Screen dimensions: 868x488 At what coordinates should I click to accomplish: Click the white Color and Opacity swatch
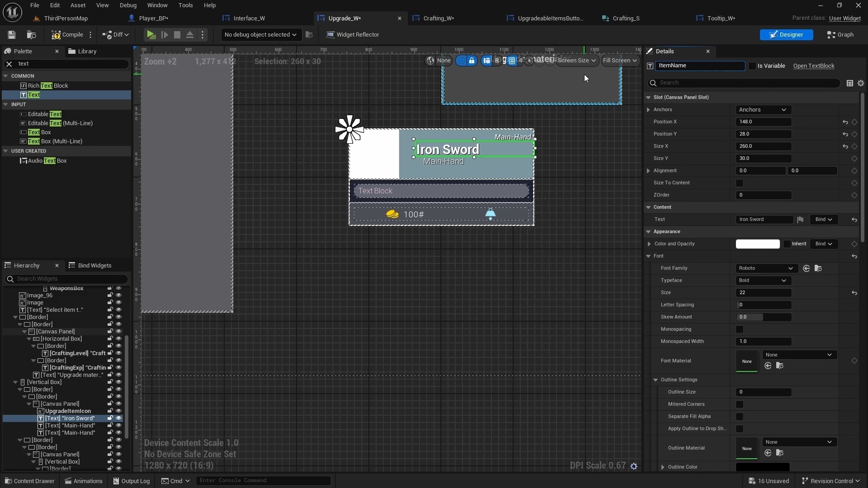pos(758,244)
